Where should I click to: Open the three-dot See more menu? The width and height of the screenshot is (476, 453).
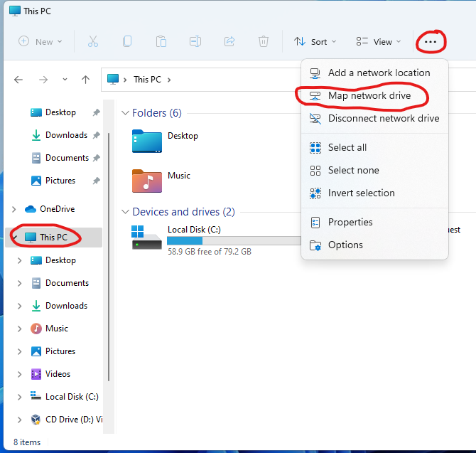tap(431, 42)
